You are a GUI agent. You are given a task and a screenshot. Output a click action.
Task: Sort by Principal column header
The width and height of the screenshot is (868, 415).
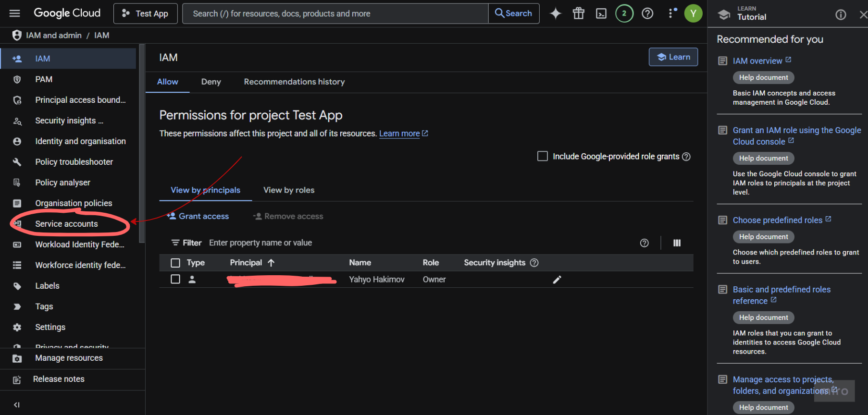[x=252, y=263]
